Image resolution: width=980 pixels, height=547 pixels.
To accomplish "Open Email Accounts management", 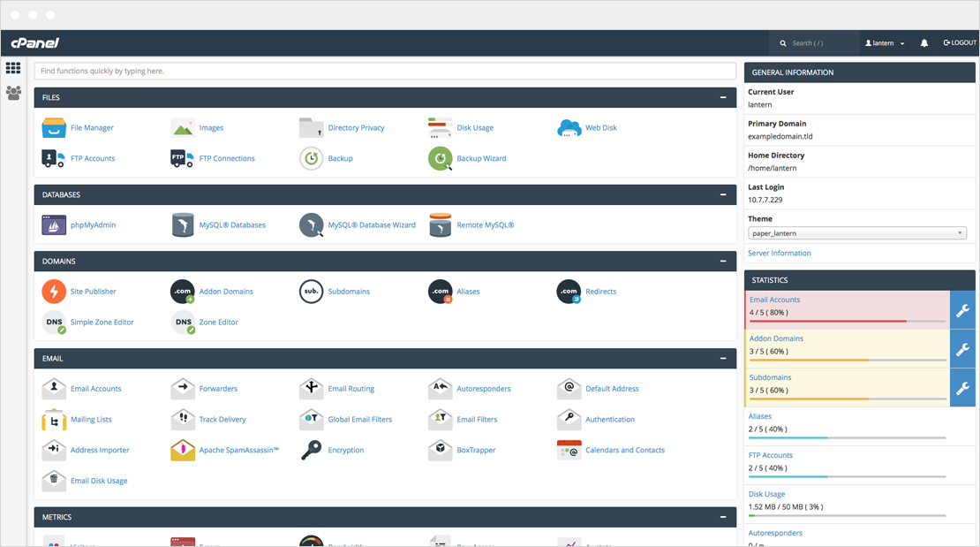I will tap(95, 388).
